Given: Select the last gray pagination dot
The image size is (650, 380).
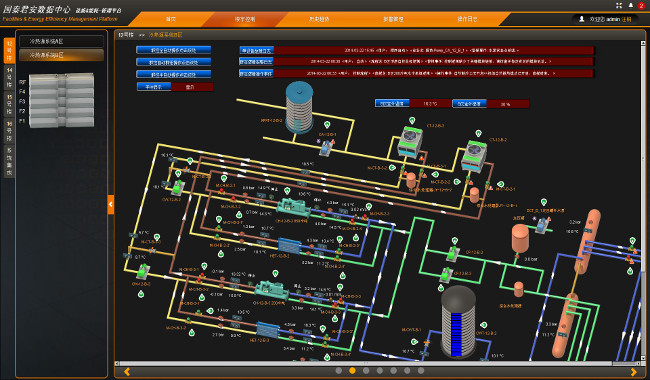Looking at the screenshot, I should coord(421,370).
